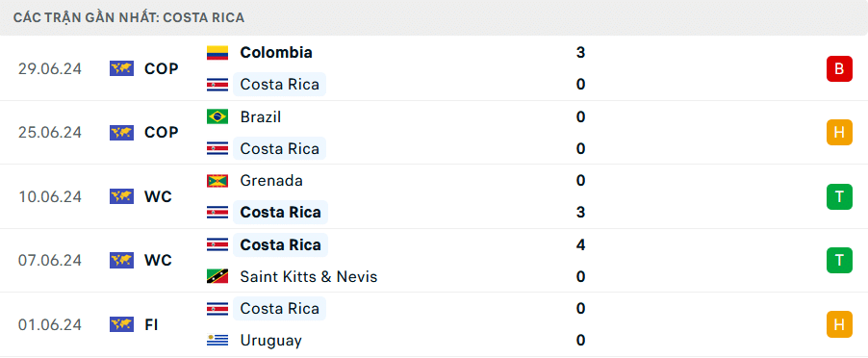
Task: Click the Brazil flag icon
Action: click(x=217, y=116)
